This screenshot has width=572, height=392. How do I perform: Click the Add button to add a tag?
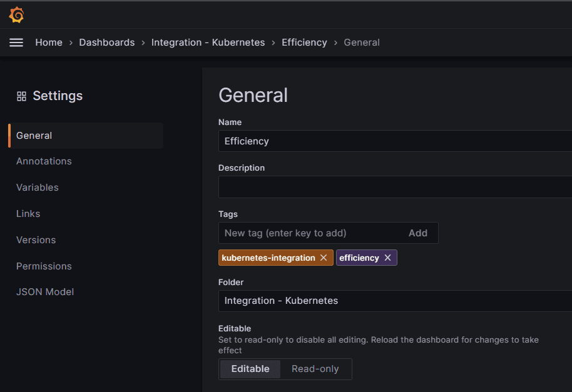[418, 233]
